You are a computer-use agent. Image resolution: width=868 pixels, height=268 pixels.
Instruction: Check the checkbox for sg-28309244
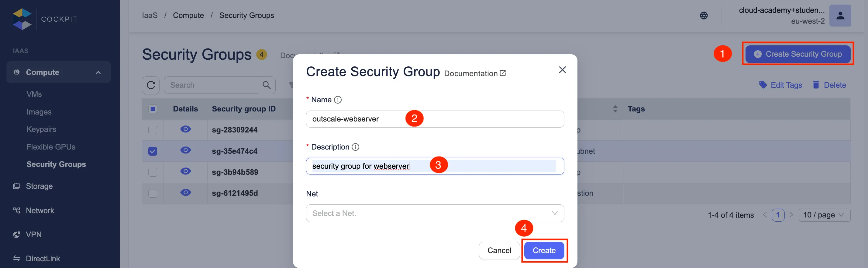[153, 130]
